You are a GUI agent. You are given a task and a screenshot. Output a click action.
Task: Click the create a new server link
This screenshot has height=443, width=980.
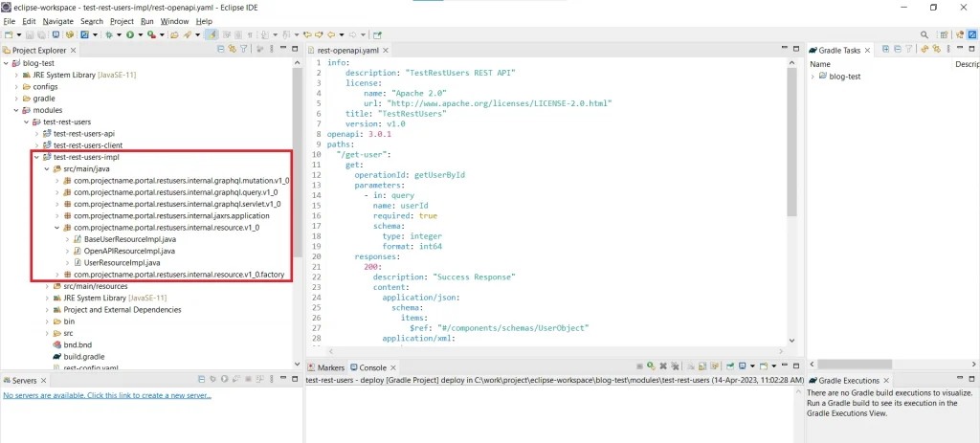pos(107,395)
